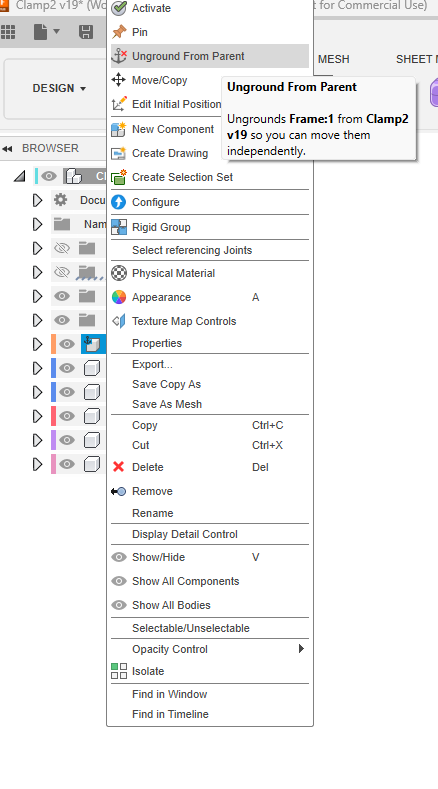
Task: Hide the grounded Frame component via eye
Action: tap(67, 344)
